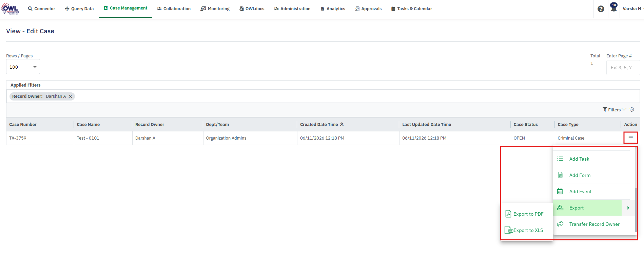Open the Rows / Pages dropdown
The width and height of the screenshot is (644, 273).
point(23,67)
